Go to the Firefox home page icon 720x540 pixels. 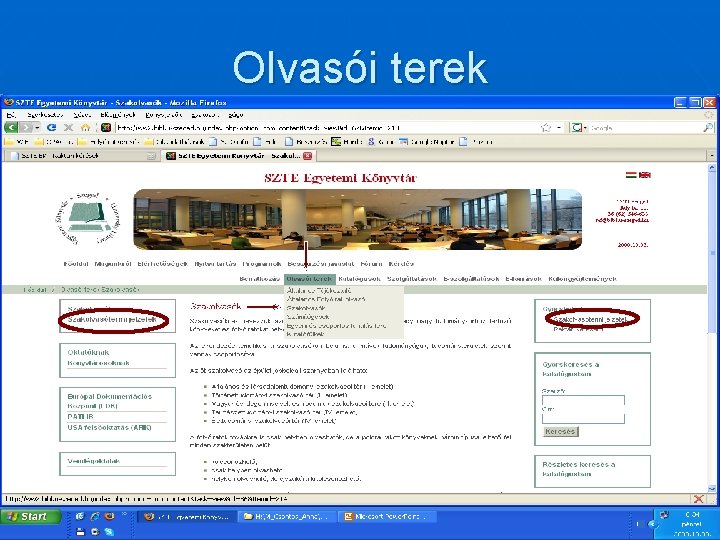pos(85,127)
